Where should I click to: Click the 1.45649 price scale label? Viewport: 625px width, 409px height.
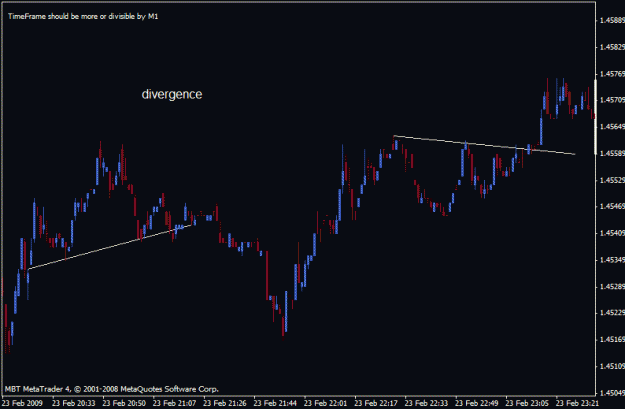tap(612, 127)
